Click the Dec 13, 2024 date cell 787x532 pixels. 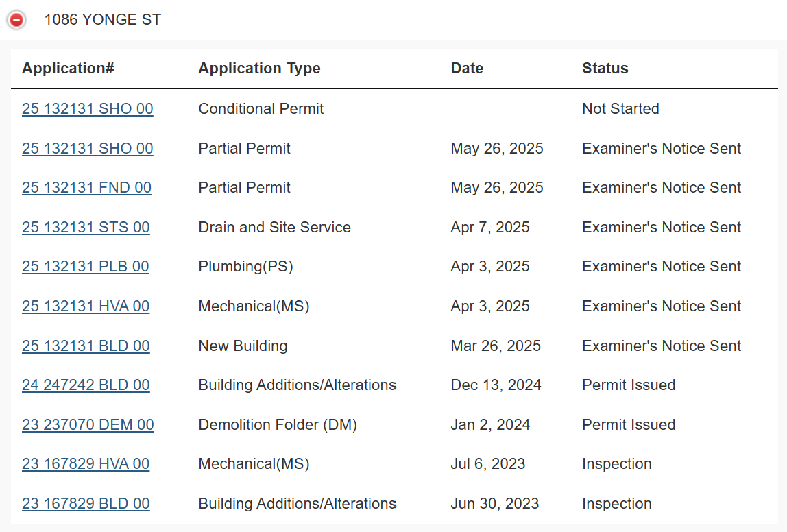pyautogui.click(x=496, y=385)
